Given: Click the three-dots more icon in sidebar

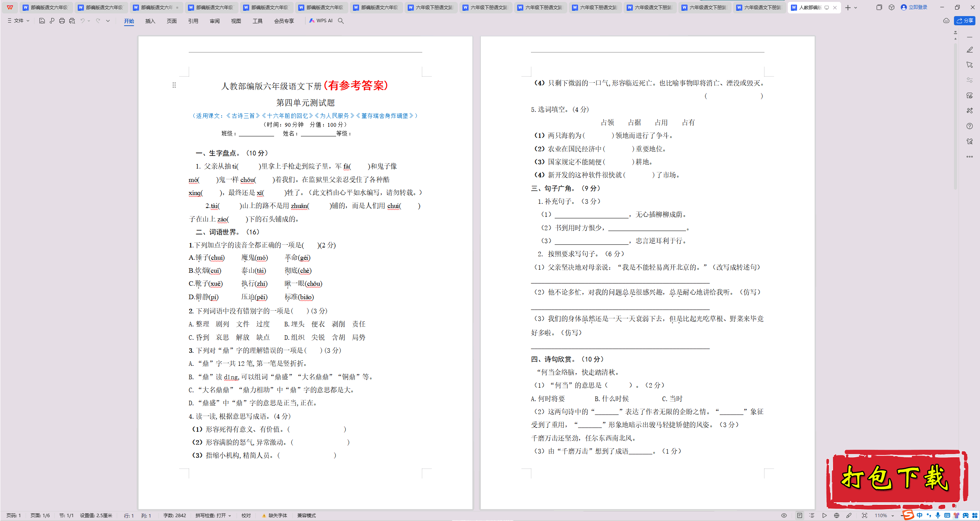Looking at the screenshot, I should click(x=969, y=156).
